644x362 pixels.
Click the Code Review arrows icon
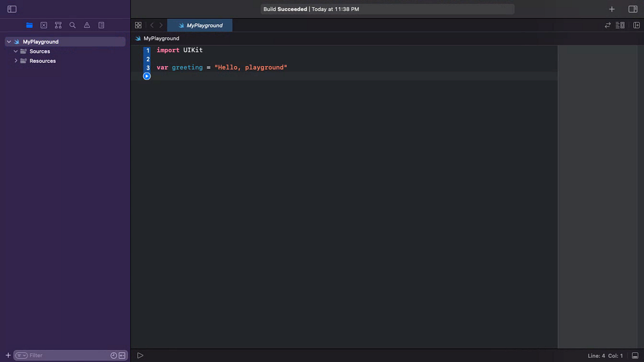[x=608, y=25]
